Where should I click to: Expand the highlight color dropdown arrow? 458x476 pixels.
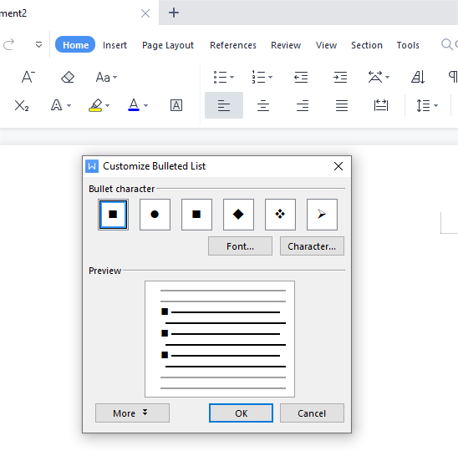point(107,106)
